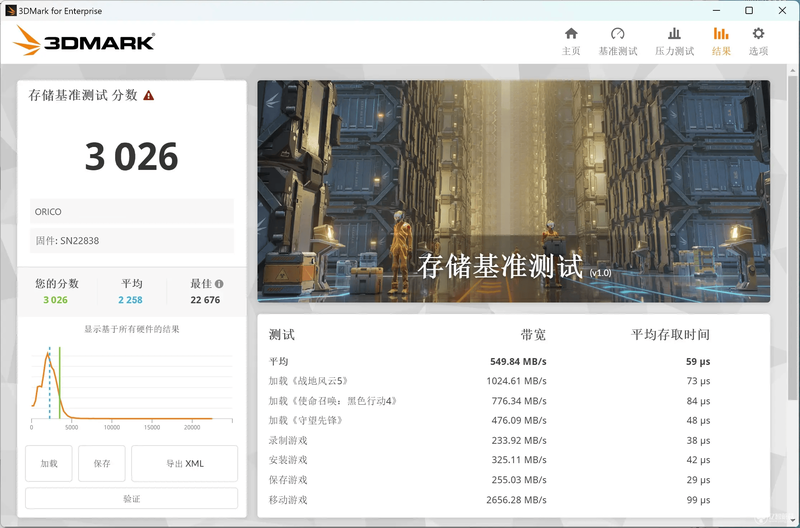Screen dimensions: 800x528
Task: Maximize the 3DMark window
Action: (749, 10)
